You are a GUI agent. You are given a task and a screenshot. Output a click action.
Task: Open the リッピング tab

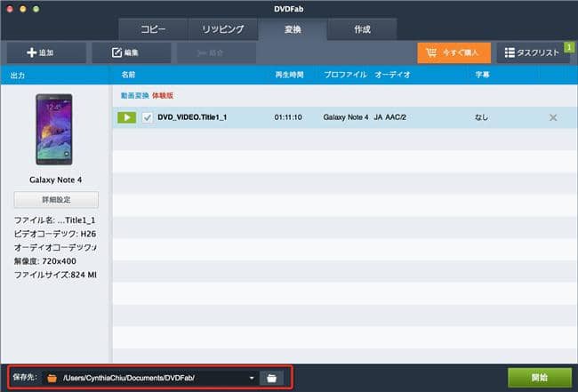click(222, 29)
